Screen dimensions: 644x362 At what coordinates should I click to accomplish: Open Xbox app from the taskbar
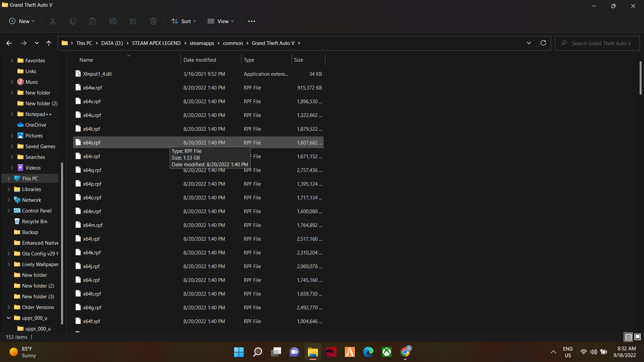coord(386,352)
